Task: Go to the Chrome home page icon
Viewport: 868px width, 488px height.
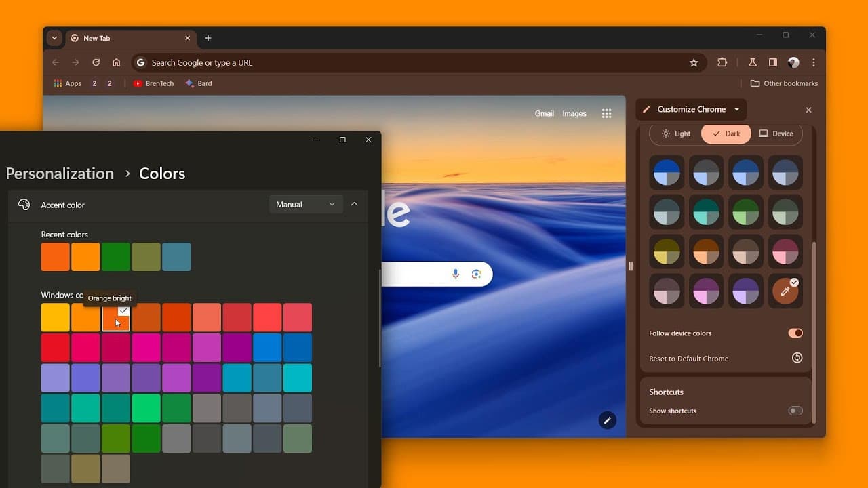Action: (117, 62)
